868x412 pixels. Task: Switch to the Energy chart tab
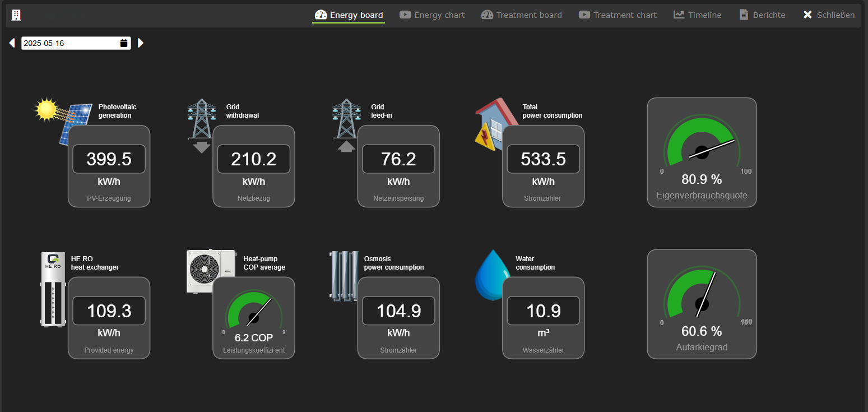click(x=432, y=15)
